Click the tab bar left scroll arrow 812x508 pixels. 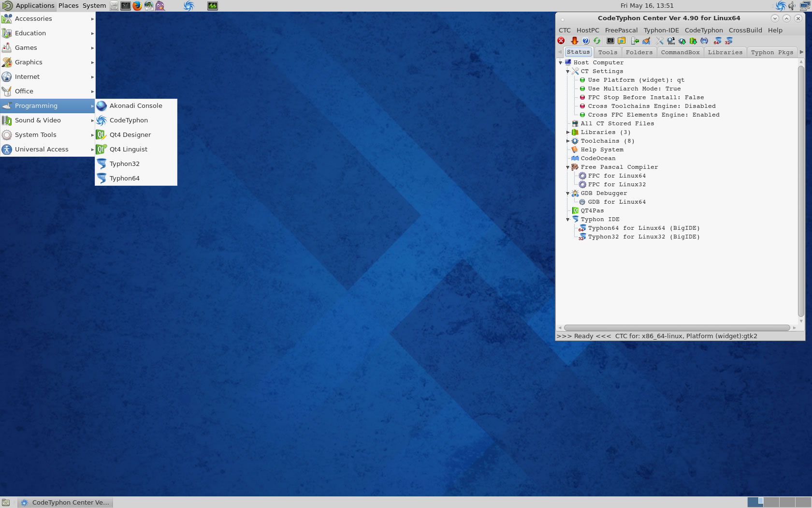point(560,52)
